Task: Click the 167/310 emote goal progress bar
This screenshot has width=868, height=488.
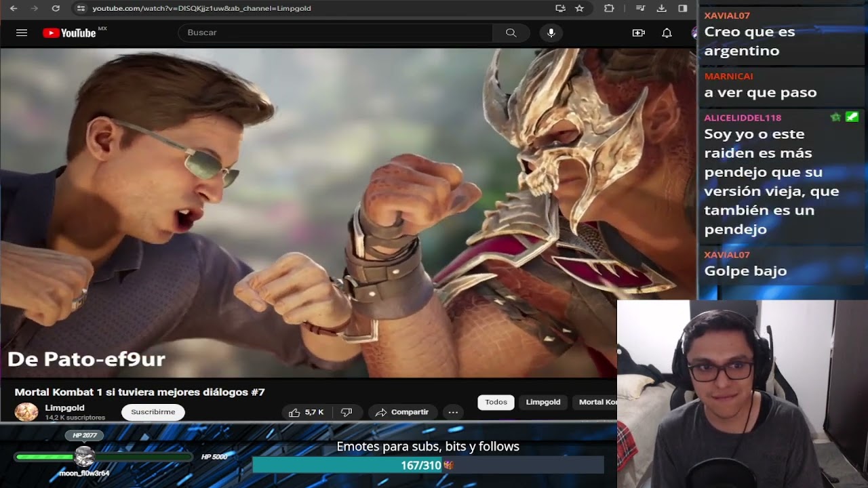Action: 428,465
